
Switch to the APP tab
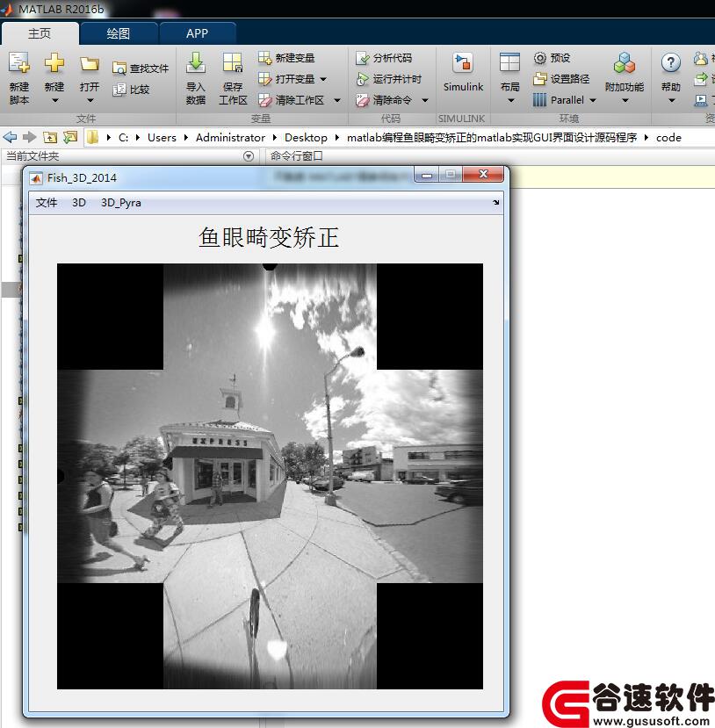pyautogui.click(x=198, y=33)
